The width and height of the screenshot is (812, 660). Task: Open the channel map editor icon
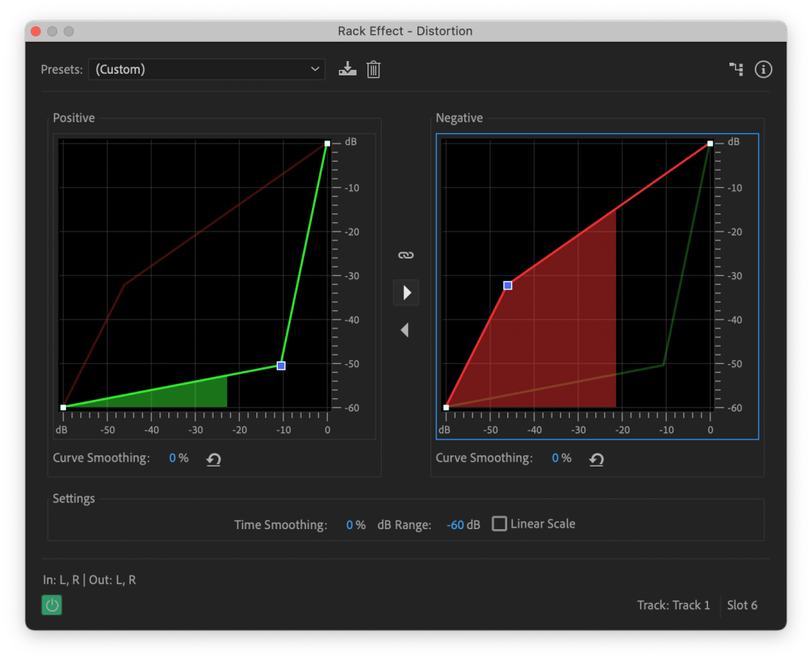737,70
